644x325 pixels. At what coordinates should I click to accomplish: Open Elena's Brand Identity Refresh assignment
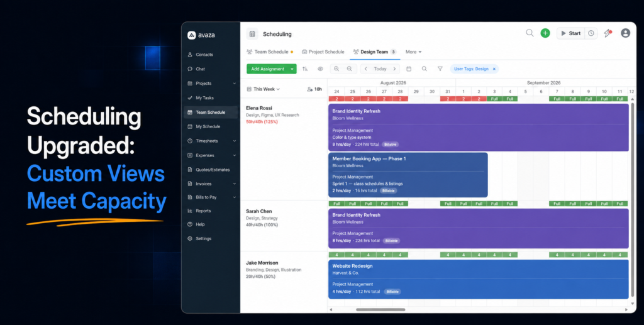[x=479, y=127]
